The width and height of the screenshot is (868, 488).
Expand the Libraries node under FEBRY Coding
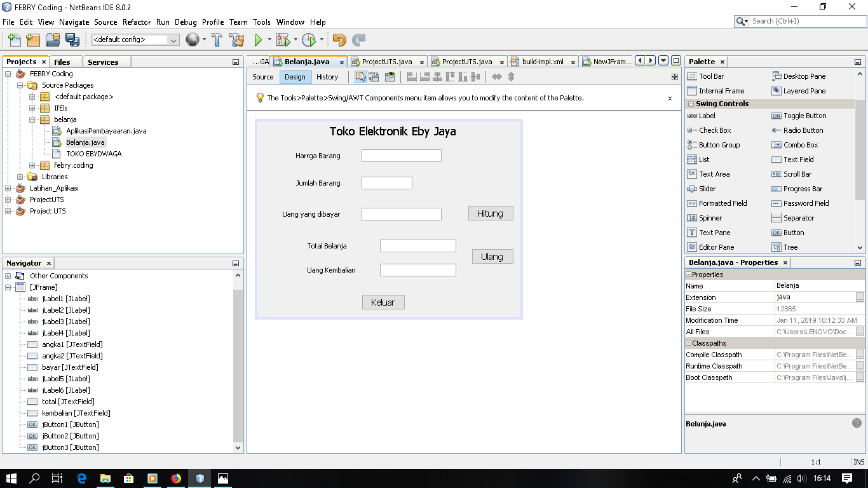click(19, 177)
